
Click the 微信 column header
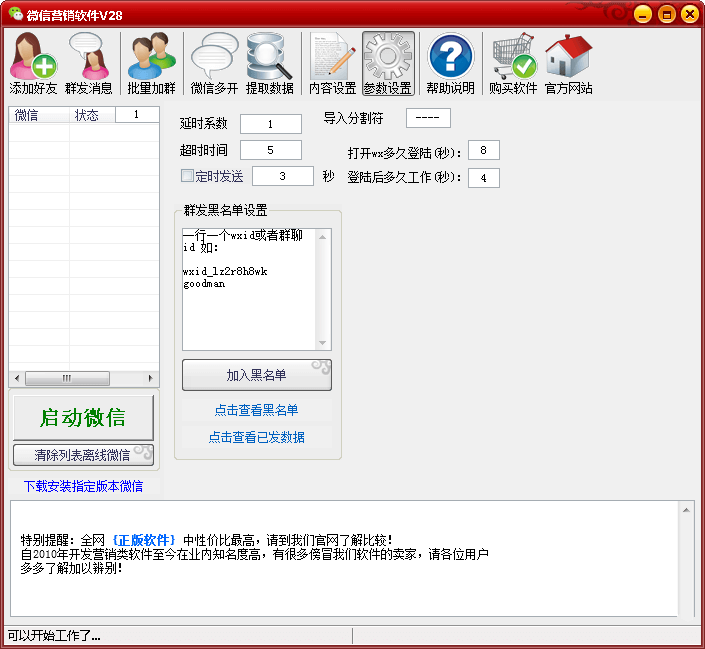click(39, 115)
